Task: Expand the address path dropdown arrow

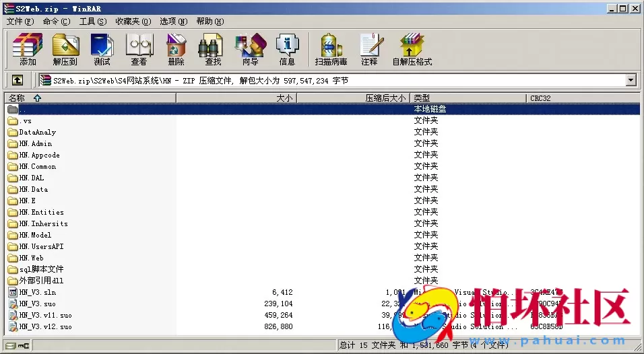Action: tap(631, 80)
